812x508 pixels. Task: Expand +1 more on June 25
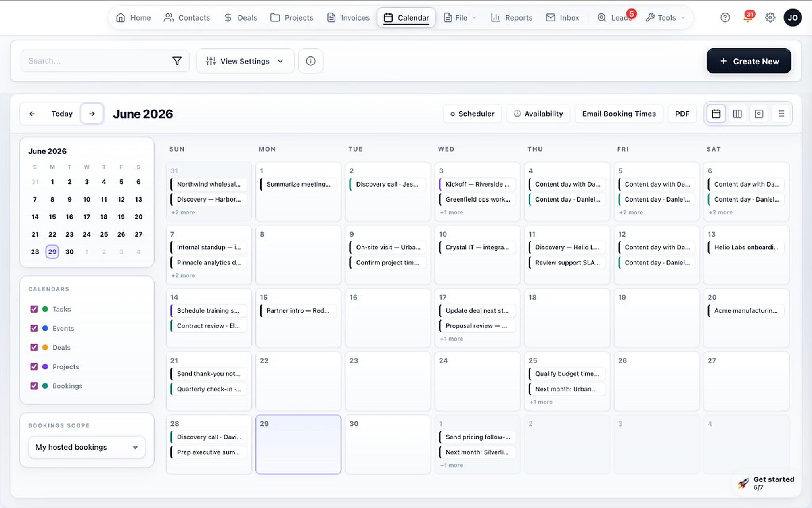[x=541, y=402]
